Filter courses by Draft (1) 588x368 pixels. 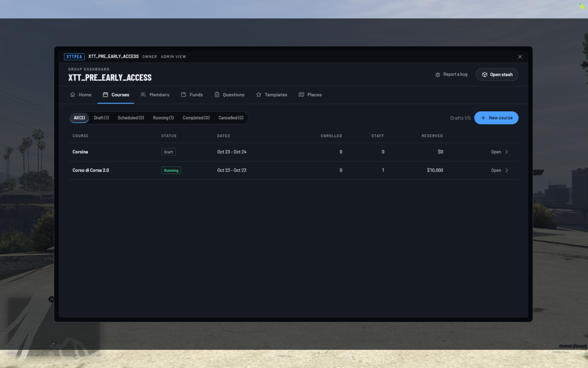tap(101, 118)
